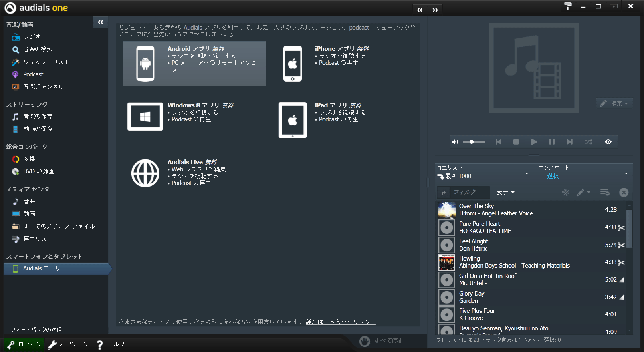The width and height of the screenshot is (644, 352).
Task: Open 音楽 under メディア センター
Action: point(29,201)
